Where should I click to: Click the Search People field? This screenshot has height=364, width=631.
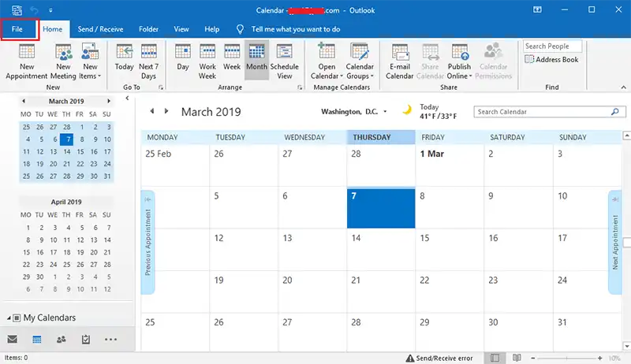[552, 46]
